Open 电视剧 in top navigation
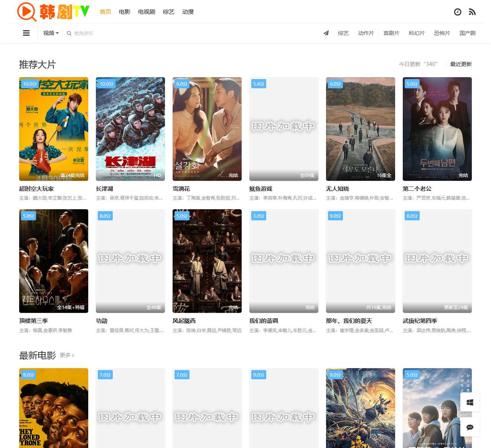Image resolution: width=491 pixels, height=448 pixels. coord(147,12)
